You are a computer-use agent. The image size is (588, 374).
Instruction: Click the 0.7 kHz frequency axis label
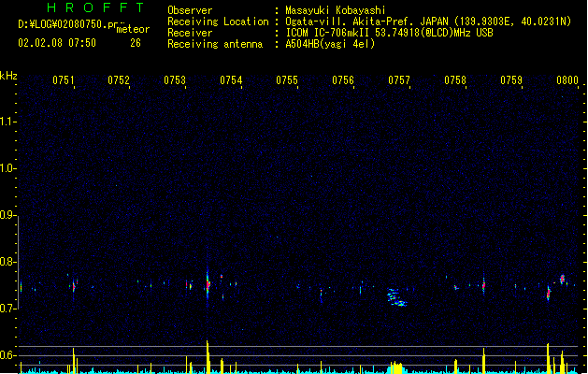tap(8, 309)
